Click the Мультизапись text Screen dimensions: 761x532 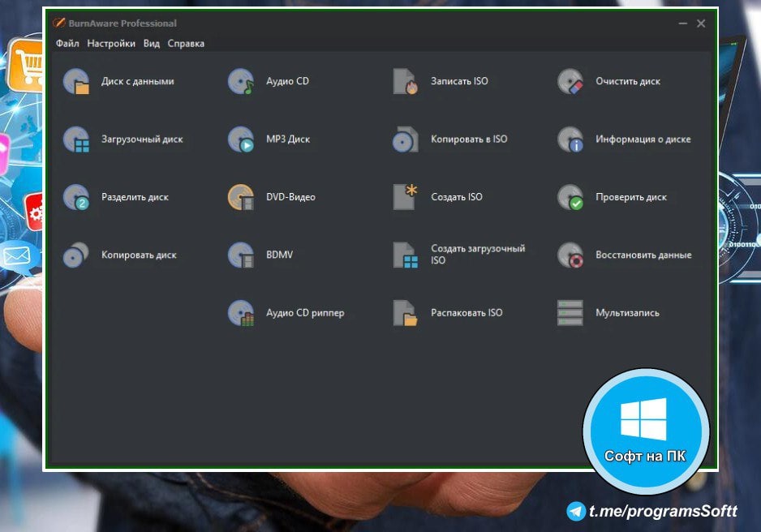[x=627, y=313]
